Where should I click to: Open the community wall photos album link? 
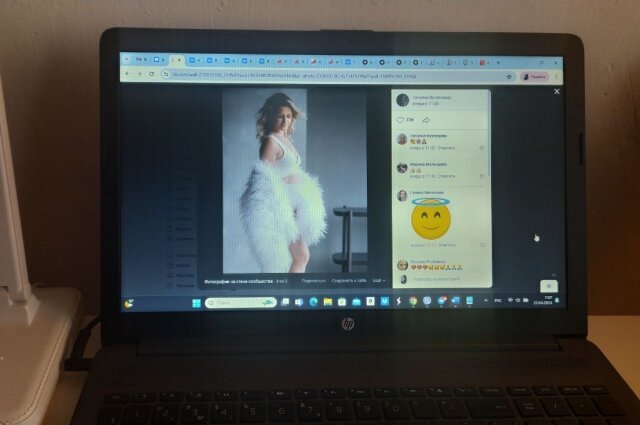click(238, 281)
